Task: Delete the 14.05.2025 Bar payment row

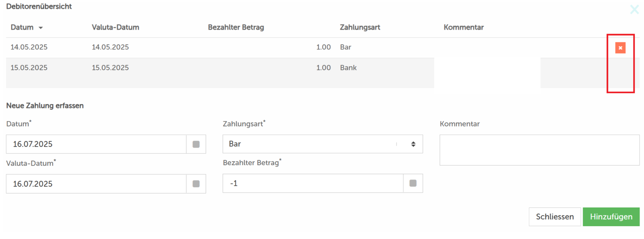Action: click(x=620, y=48)
